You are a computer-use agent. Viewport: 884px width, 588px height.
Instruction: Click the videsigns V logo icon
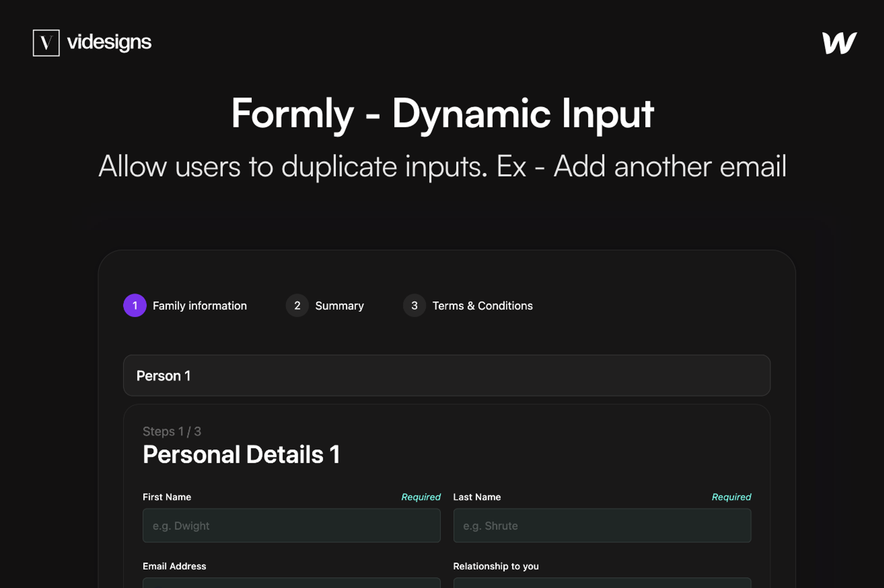(46, 43)
